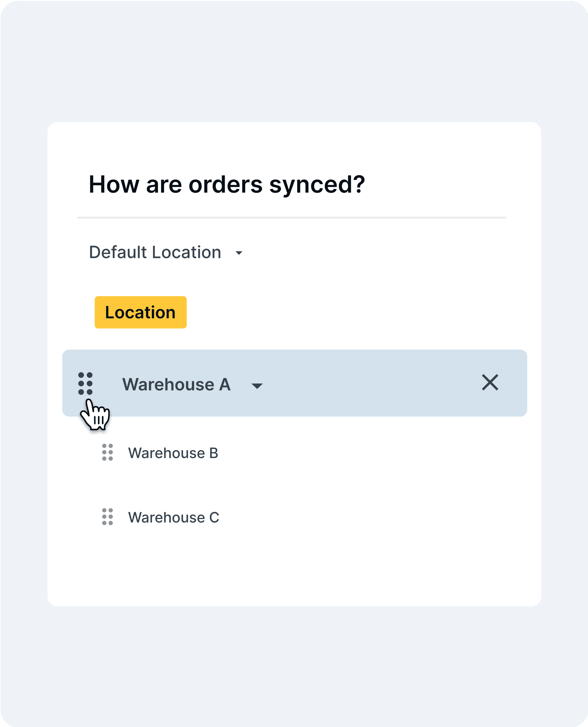
Task: Click the Warehouse B drag handle
Action: 107,452
